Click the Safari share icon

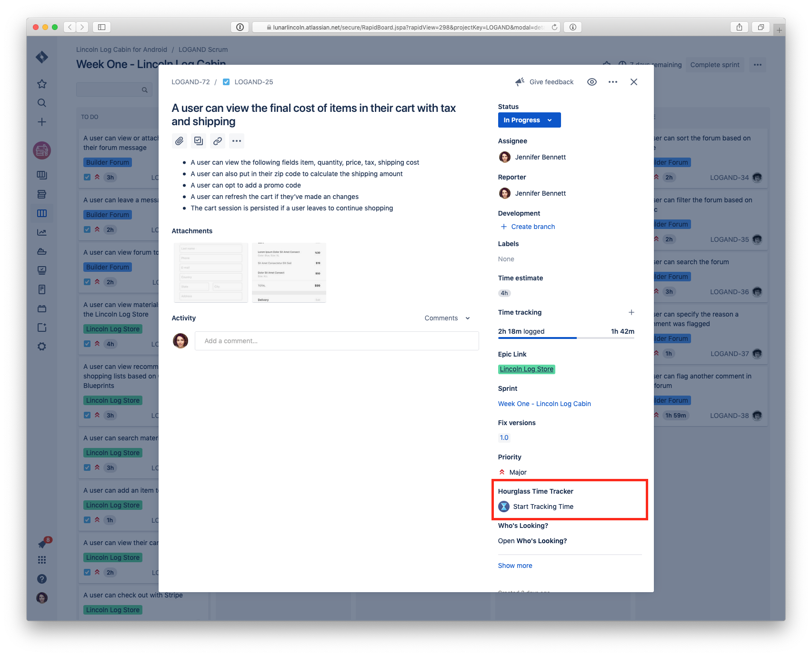(739, 27)
